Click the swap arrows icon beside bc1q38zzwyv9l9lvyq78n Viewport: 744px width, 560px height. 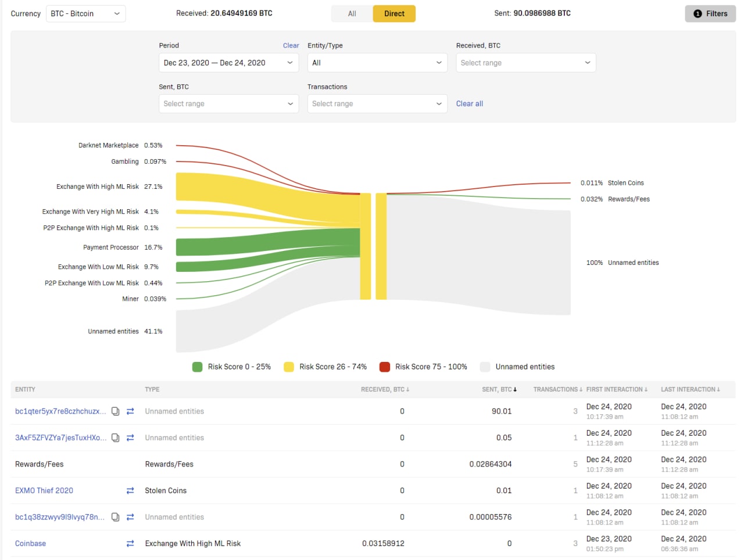point(130,517)
